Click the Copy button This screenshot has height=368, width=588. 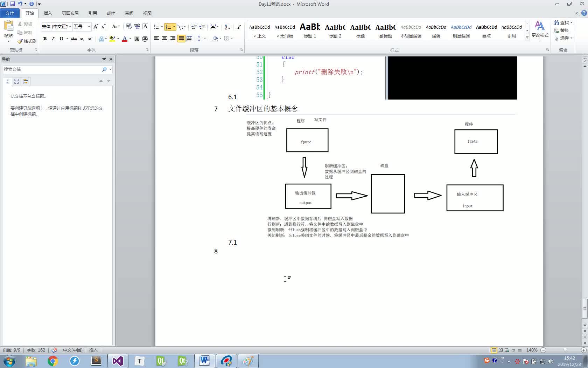[25, 32]
